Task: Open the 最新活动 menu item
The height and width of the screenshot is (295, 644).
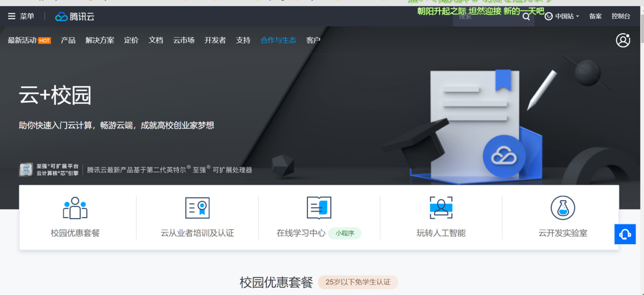Action: click(x=22, y=40)
